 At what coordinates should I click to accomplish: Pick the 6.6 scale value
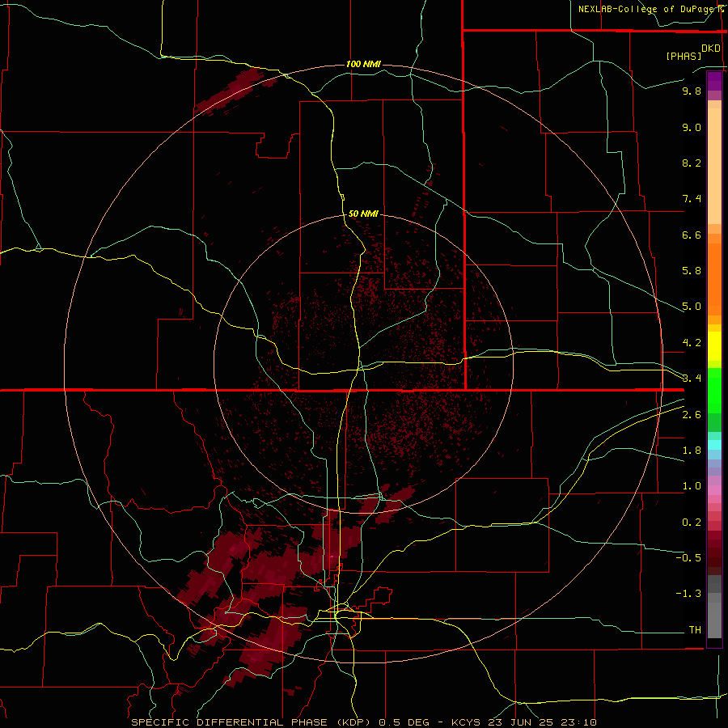[x=692, y=235]
